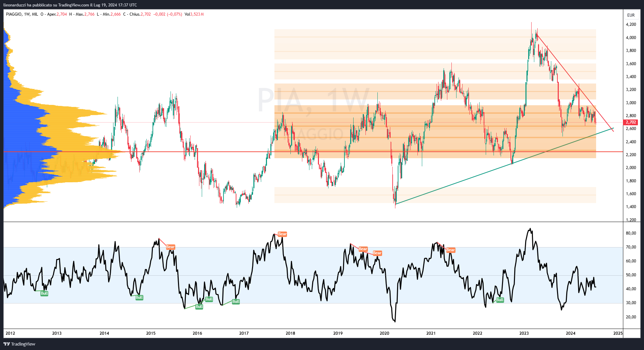Screen dimensions: 644x350
Task: Click the 2016 year label on time axis
Action: pyautogui.click(x=197, y=333)
